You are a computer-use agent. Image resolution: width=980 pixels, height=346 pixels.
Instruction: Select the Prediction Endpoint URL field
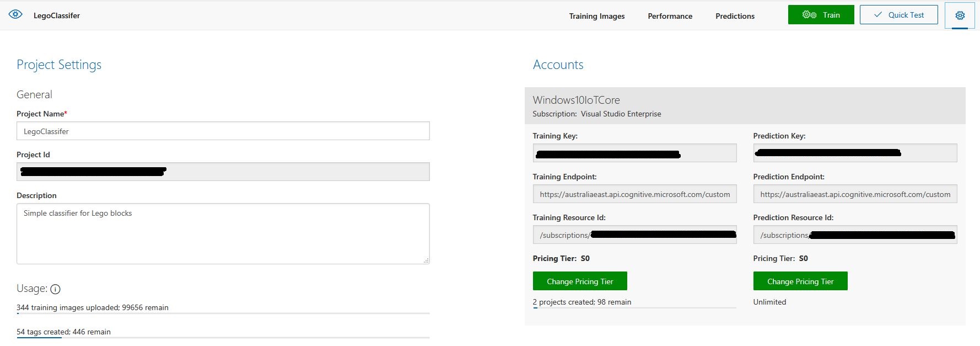(854, 194)
